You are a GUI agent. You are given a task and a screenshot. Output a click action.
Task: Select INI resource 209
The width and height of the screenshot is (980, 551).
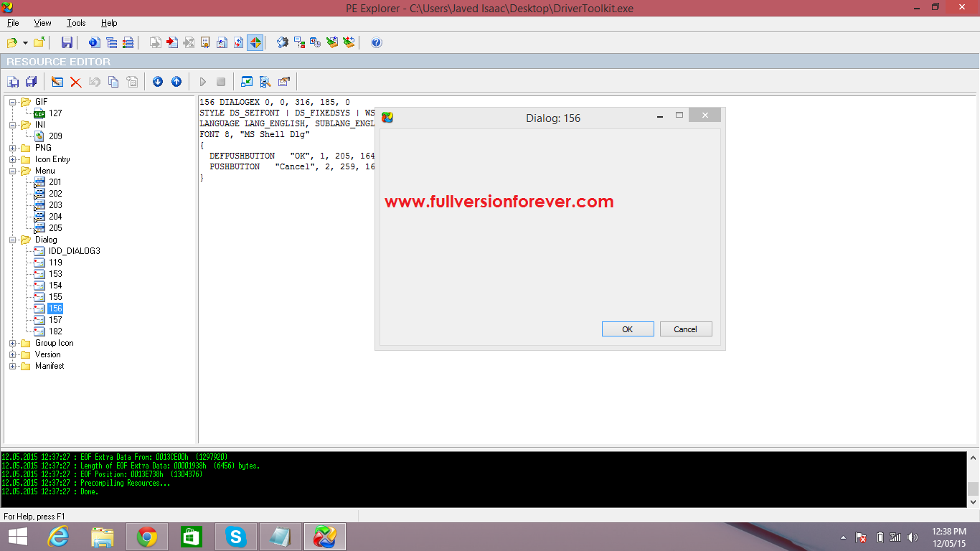point(55,136)
